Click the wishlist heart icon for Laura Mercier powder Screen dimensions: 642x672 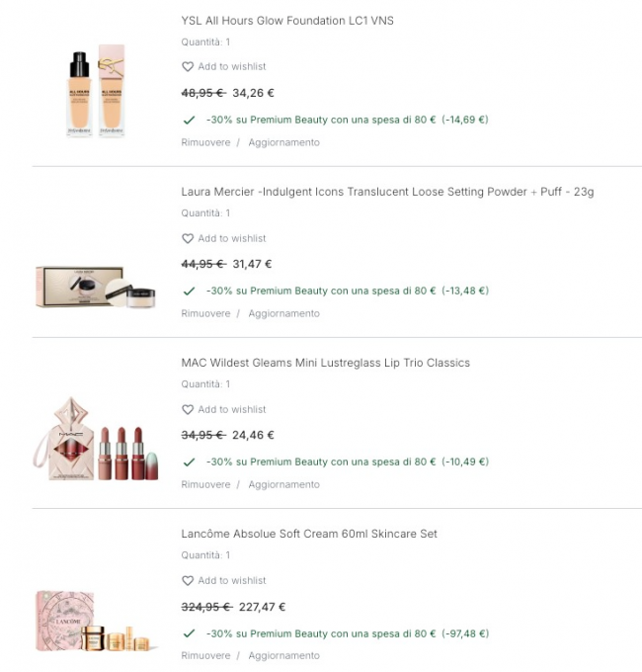pyautogui.click(x=188, y=238)
